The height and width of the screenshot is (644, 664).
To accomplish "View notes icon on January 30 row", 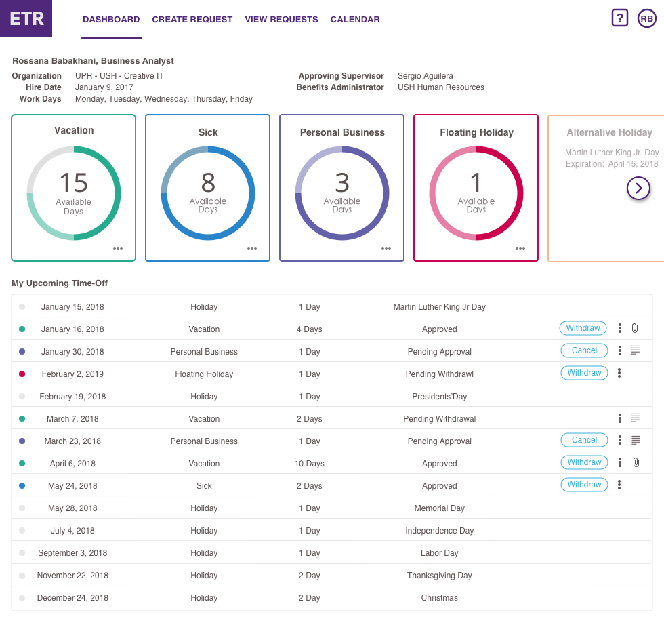I will tap(636, 350).
